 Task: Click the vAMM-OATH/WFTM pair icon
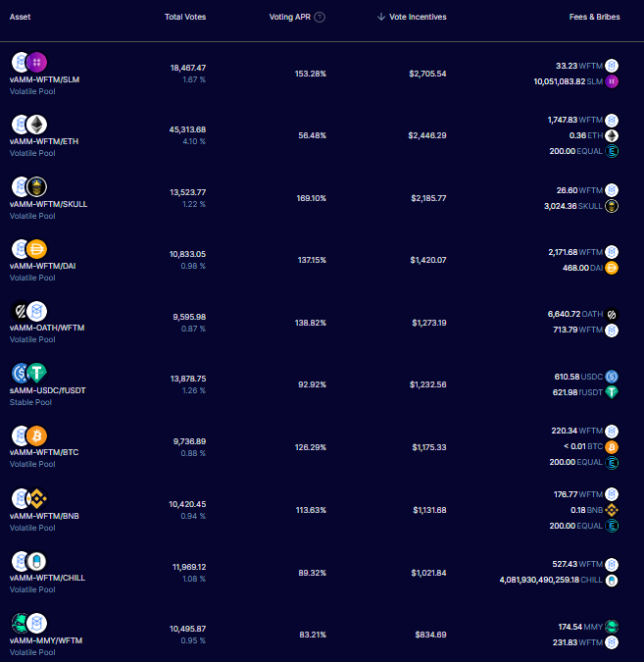click(x=29, y=311)
